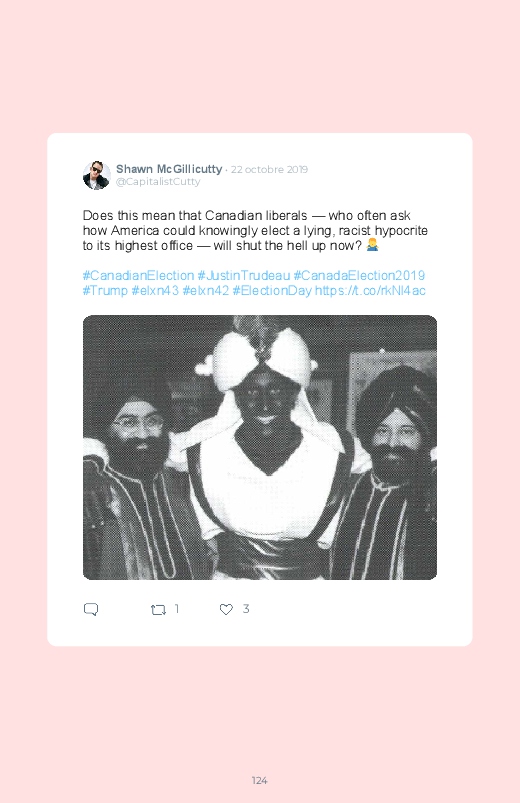Open the t.co/rkNl4ac shortened link
Viewport: 520px width, 803px height.
pos(370,291)
